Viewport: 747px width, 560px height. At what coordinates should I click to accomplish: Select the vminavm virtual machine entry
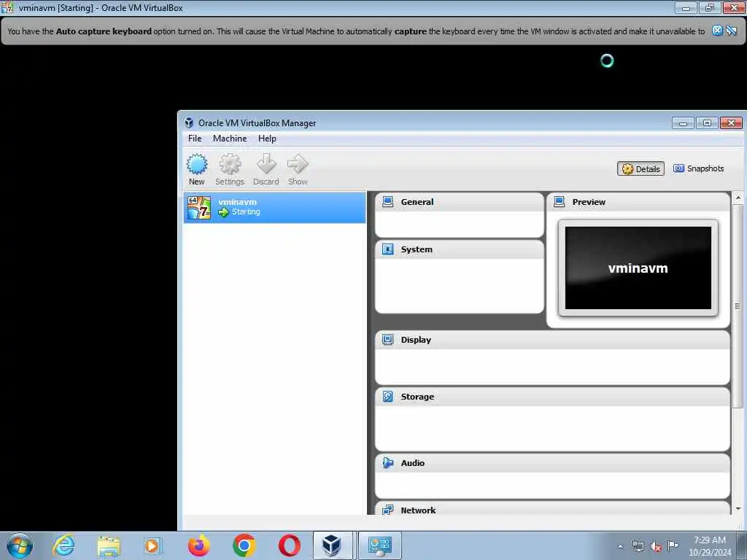click(x=275, y=208)
